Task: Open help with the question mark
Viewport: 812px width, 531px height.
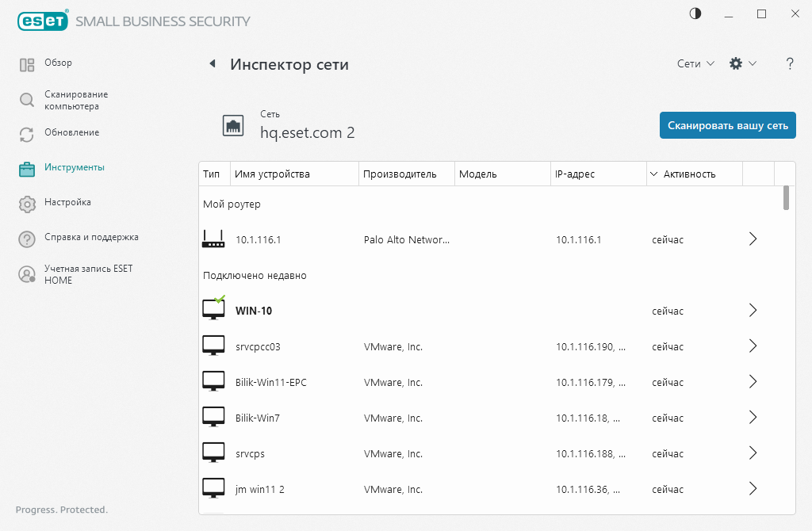Action: point(790,63)
